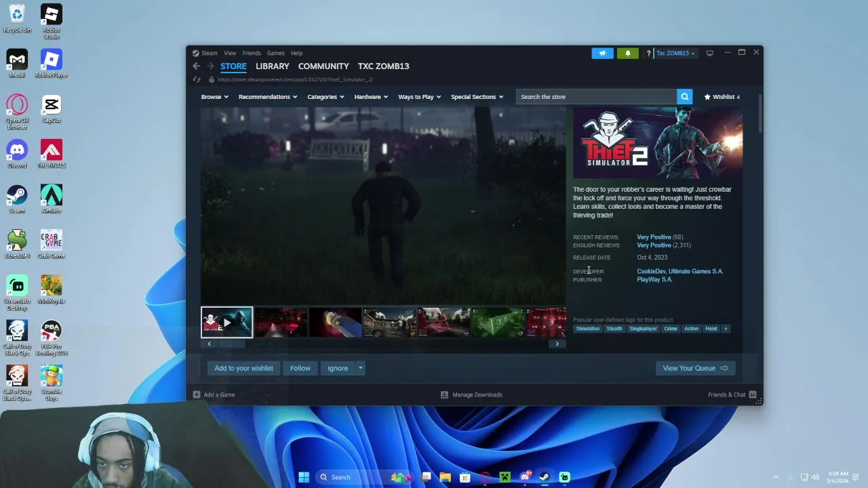Show hidden system tray icons chevron
This screenshot has height=488, width=868.
tap(776, 477)
